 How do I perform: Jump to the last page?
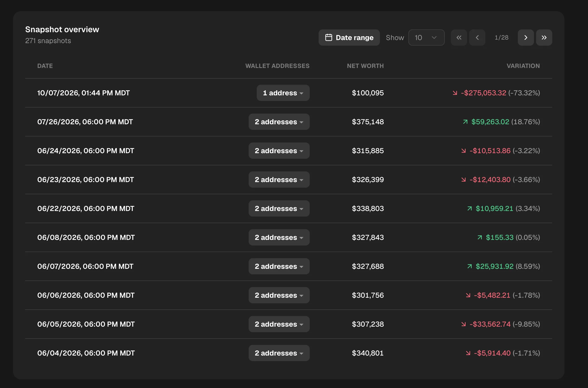(x=544, y=38)
